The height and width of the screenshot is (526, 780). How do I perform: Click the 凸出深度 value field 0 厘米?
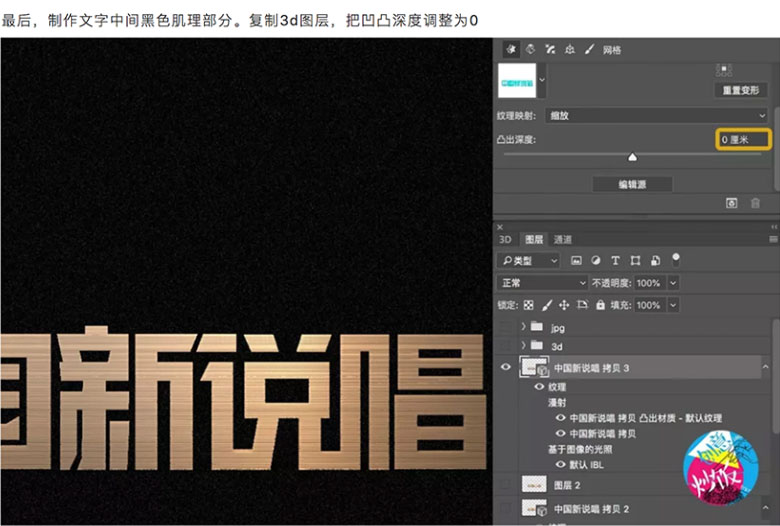coord(743,139)
